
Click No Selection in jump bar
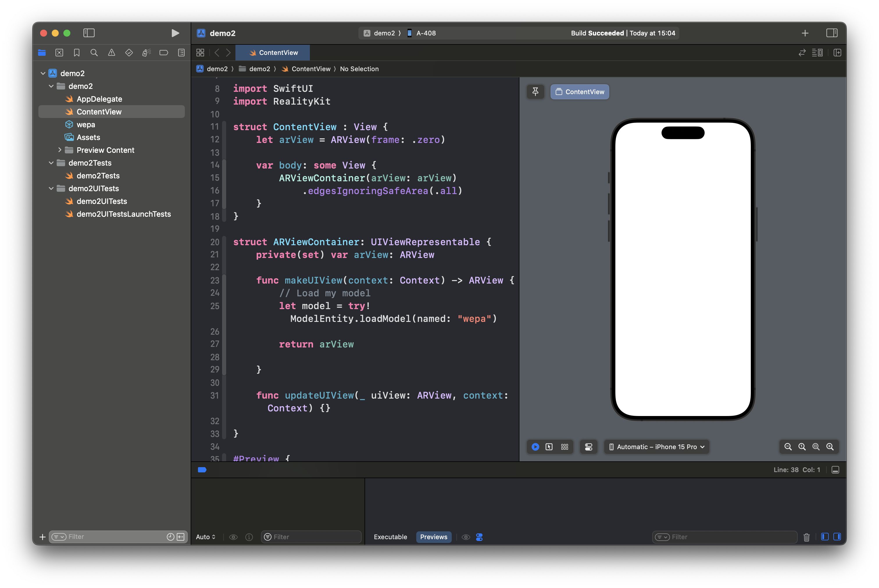pos(359,69)
